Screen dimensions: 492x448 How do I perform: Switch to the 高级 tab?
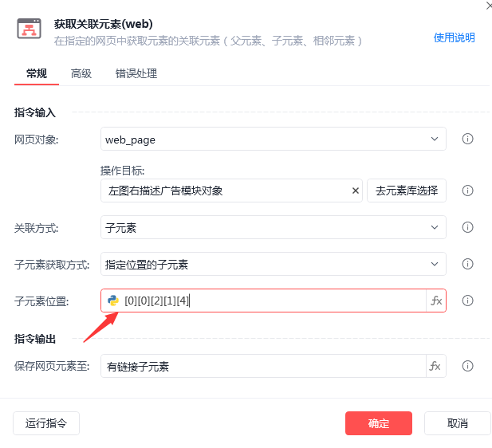point(81,73)
